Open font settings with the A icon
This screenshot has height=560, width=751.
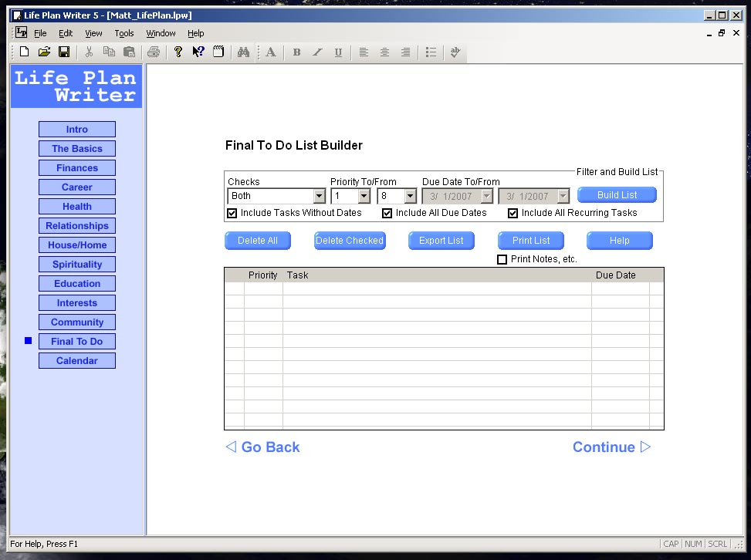271,52
